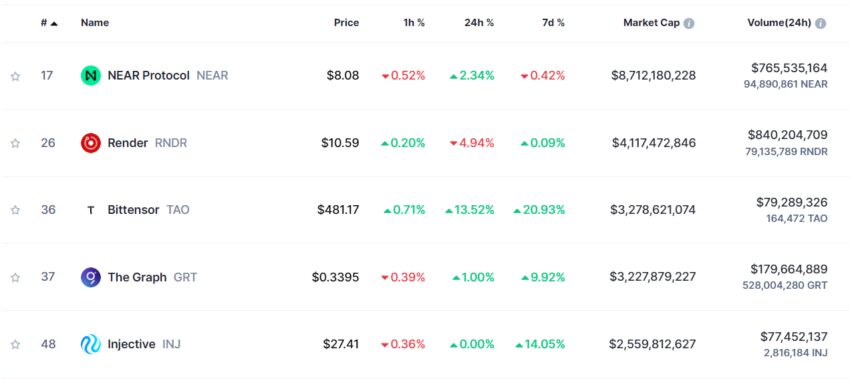Sort by the Name column header
The height and width of the screenshot is (379, 850).
(95, 23)
